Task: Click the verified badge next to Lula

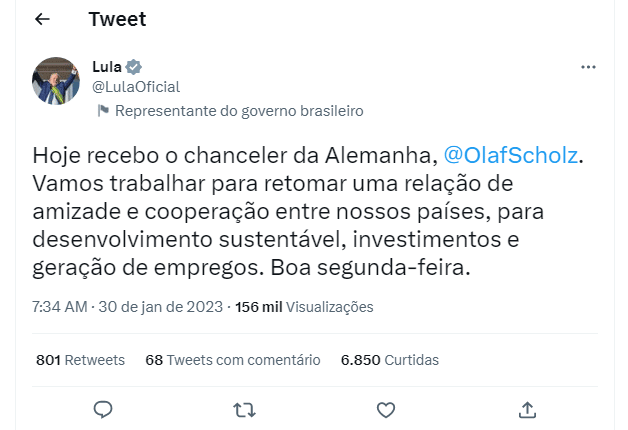Action: [x=133, y=68]
